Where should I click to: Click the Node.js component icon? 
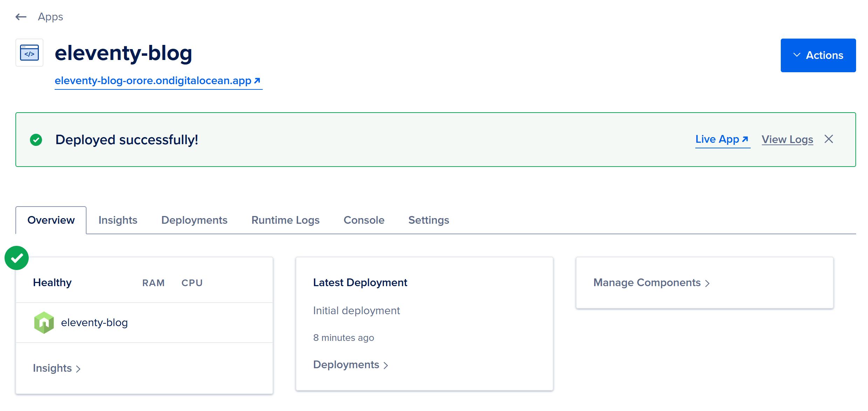44,323
